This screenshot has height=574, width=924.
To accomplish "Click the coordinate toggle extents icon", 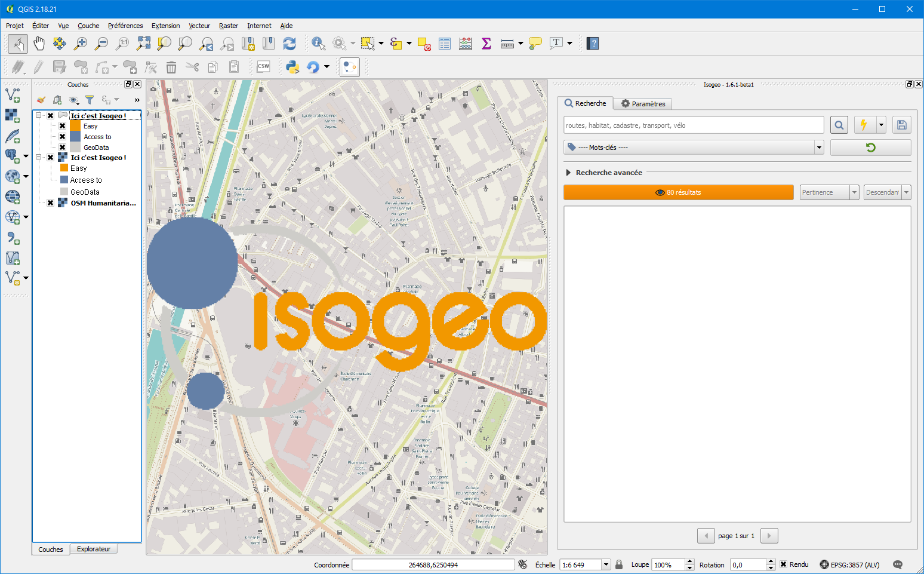I will pyautogui.click(x=523, y=564).
